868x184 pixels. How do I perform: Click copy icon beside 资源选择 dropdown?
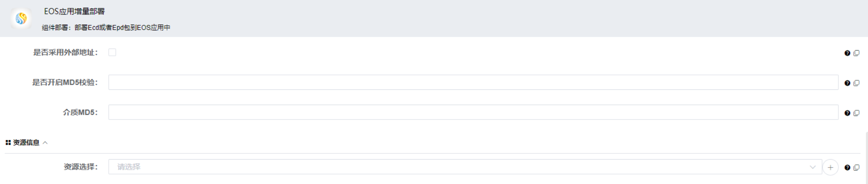coord(856,168)
